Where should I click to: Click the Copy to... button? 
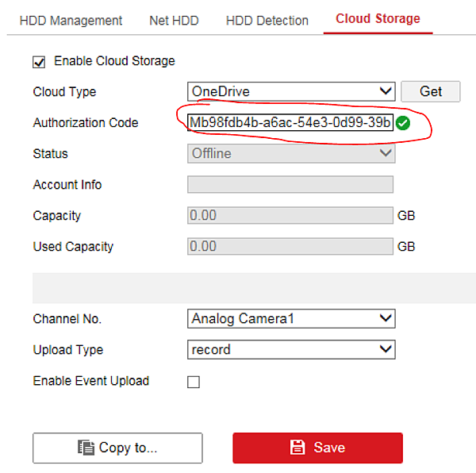[x=117, y=448]
